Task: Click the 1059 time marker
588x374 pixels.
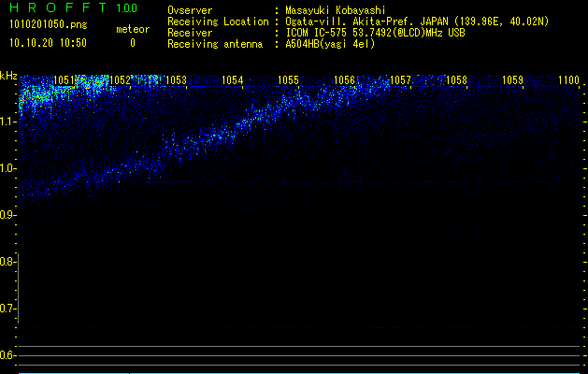Action: point(512,80)
